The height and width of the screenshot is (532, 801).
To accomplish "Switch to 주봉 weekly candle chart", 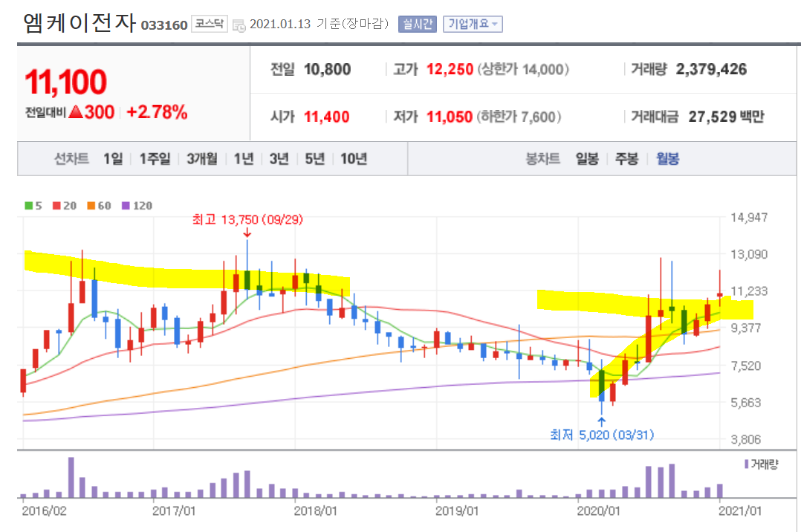I will coord(627,159).
